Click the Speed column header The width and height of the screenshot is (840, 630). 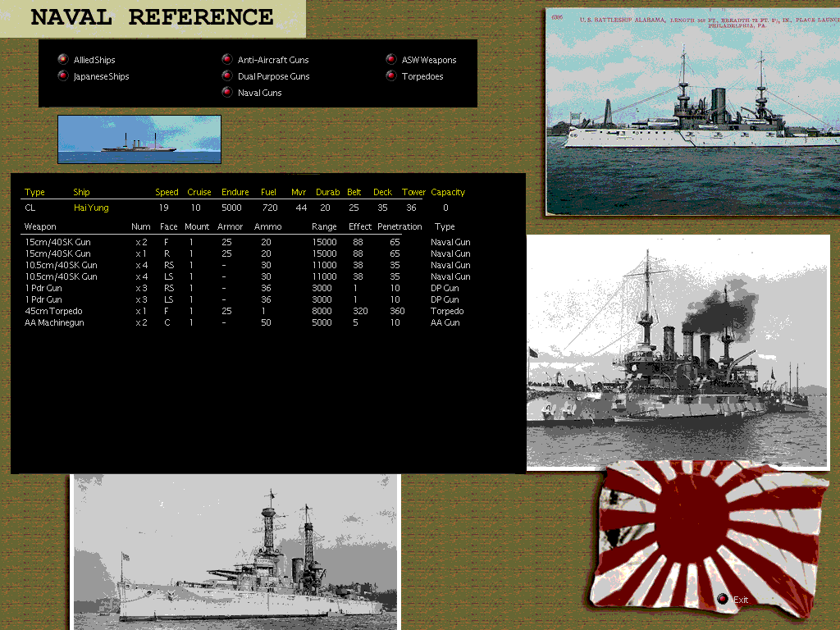coord(167,192)
